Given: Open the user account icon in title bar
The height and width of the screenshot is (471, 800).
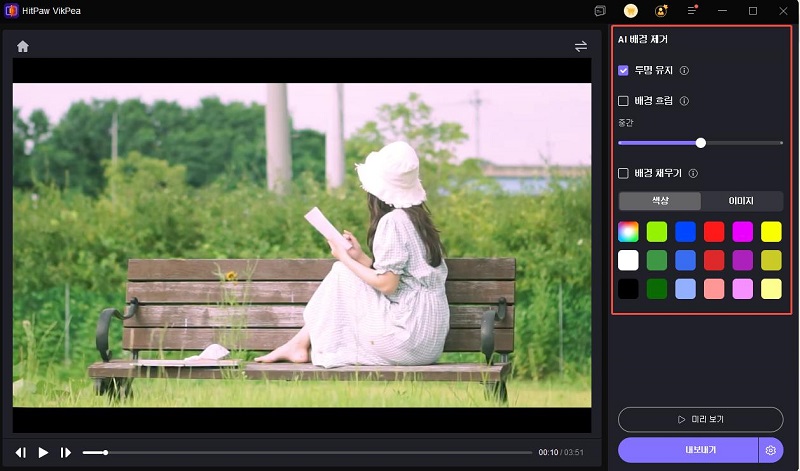Looking at the screenshot, I should tap(661, 10).
